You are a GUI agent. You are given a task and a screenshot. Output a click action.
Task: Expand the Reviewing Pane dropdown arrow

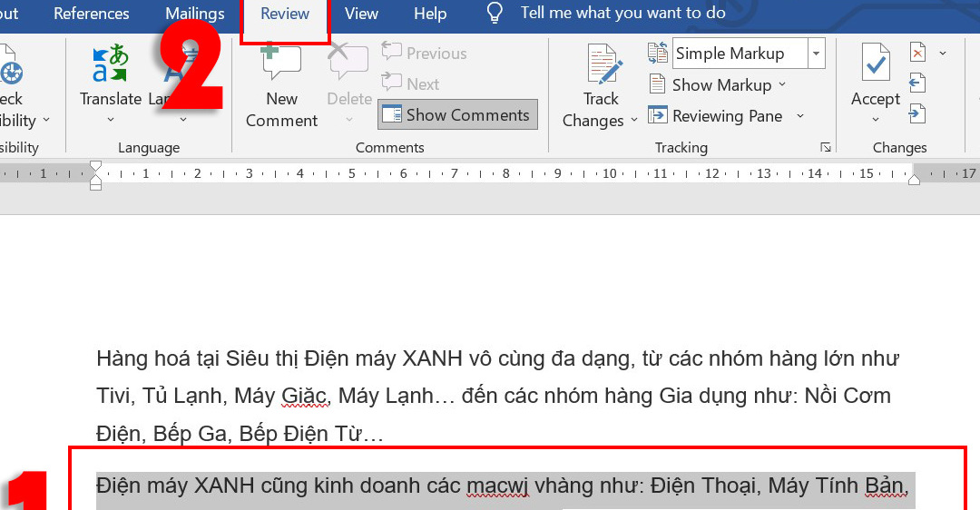pos(800,115)
